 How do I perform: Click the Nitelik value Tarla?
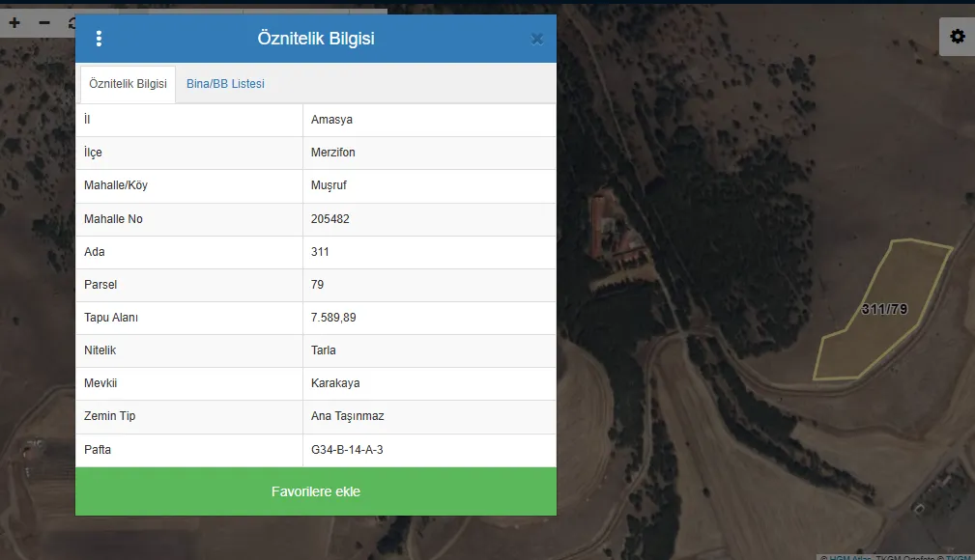coord(324,350)
